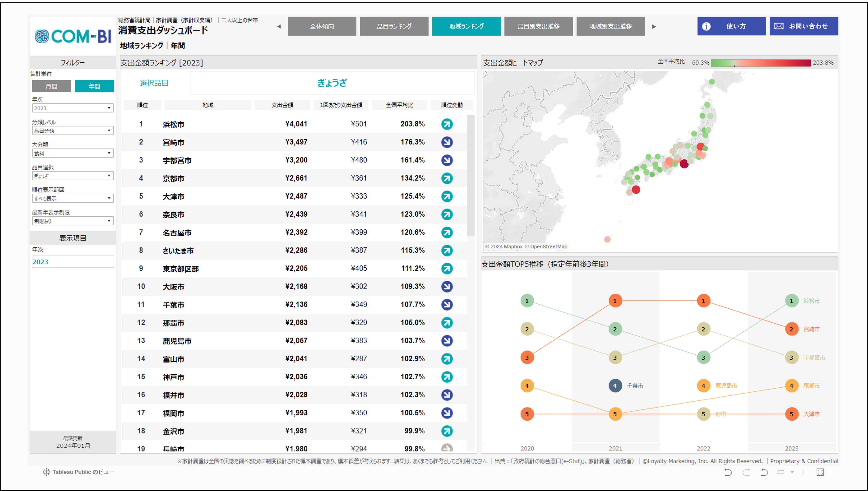The height and width of the screenshot is (491, 868).
Task: Click the right arrow after the 地域別支出推移 tab
Action: (654, 26)
